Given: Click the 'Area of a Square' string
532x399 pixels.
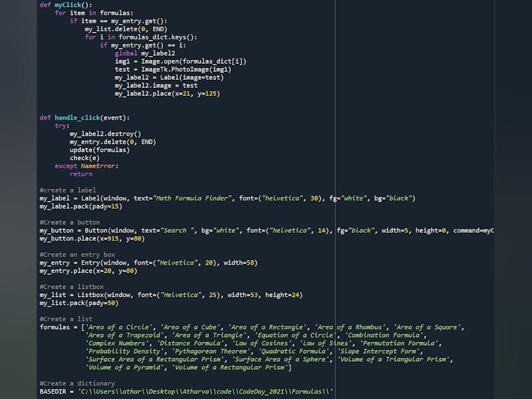Looking at the screenshot, I should (427, 327).
